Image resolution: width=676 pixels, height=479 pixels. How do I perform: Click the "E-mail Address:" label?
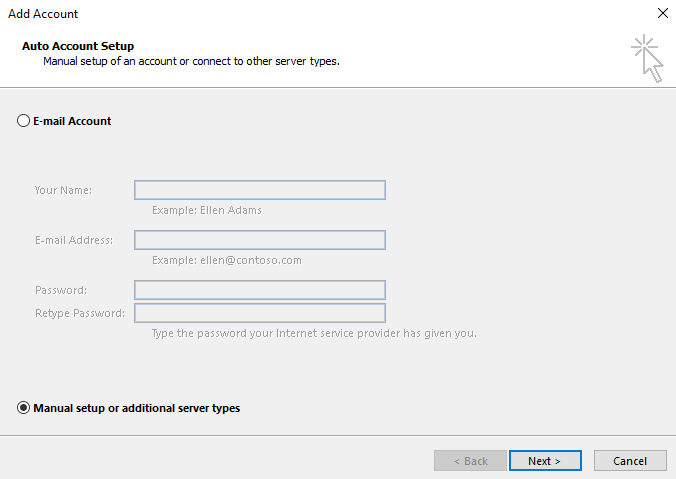pos(73,240)
